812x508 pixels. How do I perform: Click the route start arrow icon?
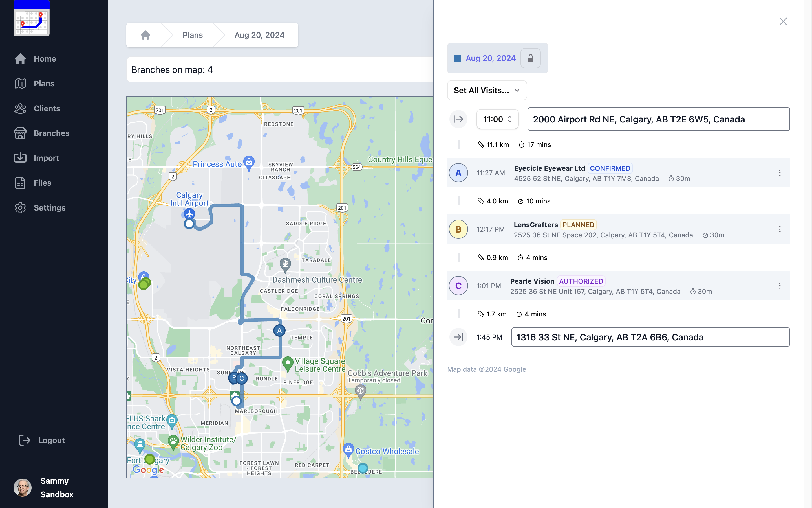pos(458,119)
